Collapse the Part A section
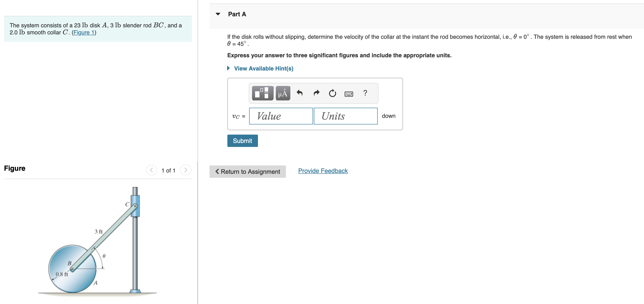This screenshot has width=644, height=304. [x=218, y=14]
